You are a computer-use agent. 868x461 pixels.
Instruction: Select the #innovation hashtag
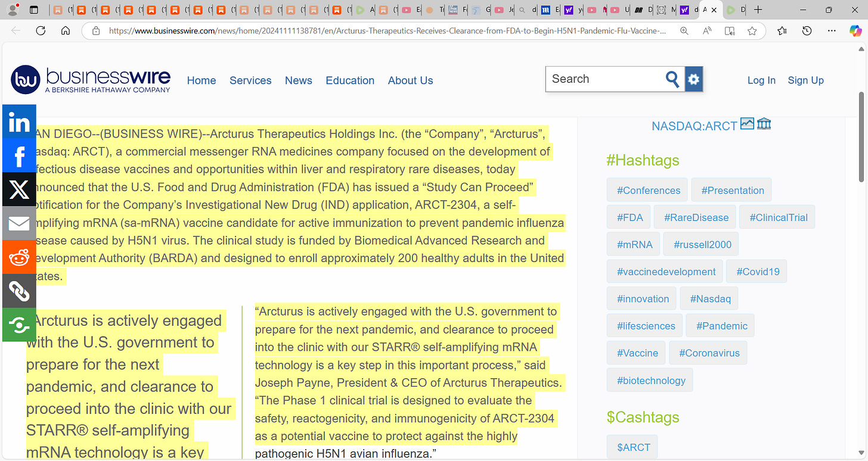pyautogui.click(x=643, y=299)
